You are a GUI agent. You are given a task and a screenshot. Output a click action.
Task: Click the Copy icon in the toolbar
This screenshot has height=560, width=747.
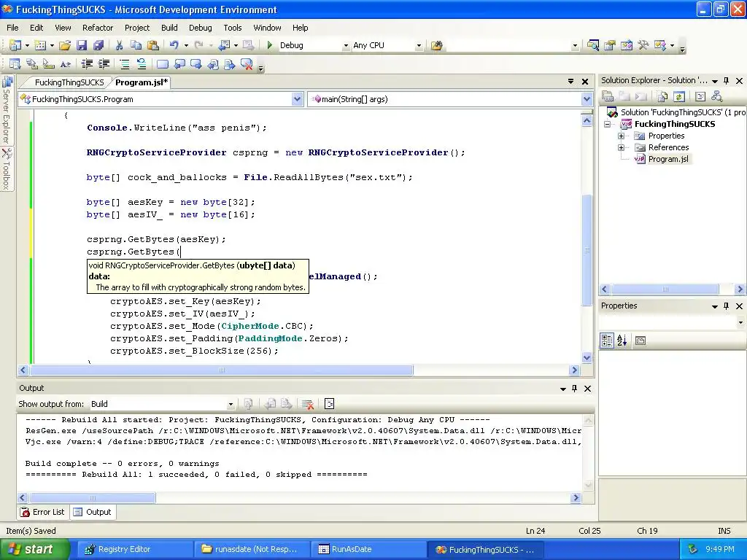[x=136, y=45]
